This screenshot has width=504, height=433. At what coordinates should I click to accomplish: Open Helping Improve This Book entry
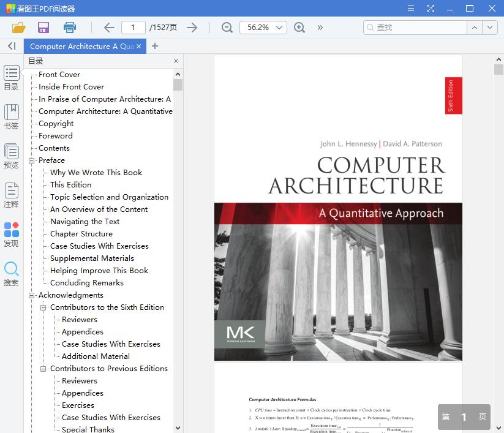point(99,271)
